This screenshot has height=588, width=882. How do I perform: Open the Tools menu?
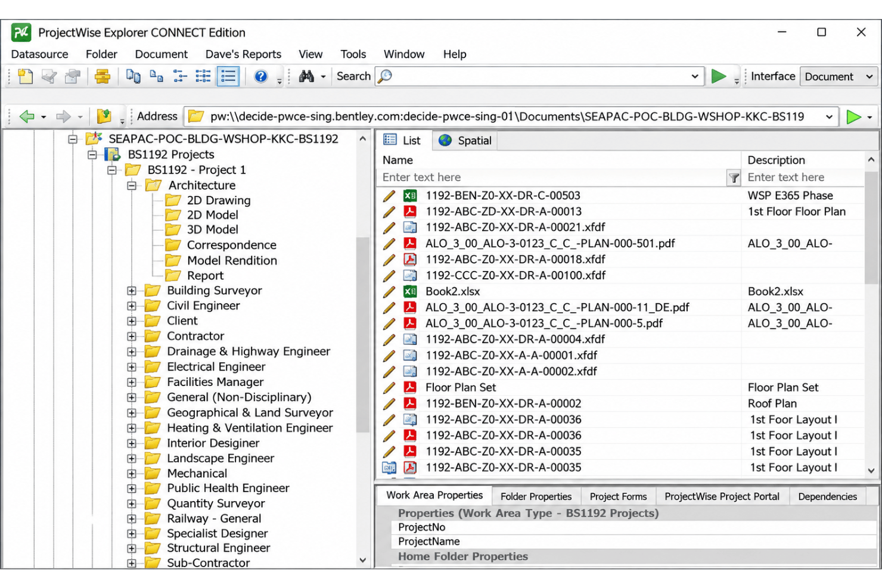(x=353, y=54)
